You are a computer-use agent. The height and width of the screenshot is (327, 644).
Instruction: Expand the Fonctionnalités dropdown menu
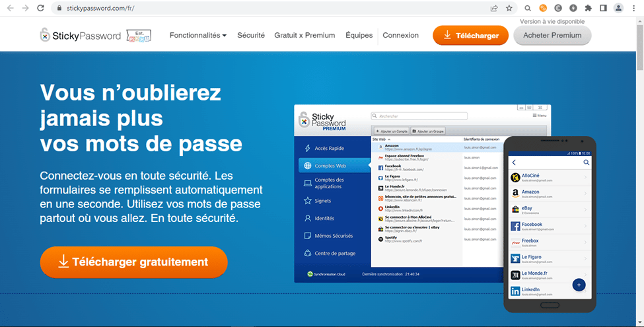[x=198, y=35]
